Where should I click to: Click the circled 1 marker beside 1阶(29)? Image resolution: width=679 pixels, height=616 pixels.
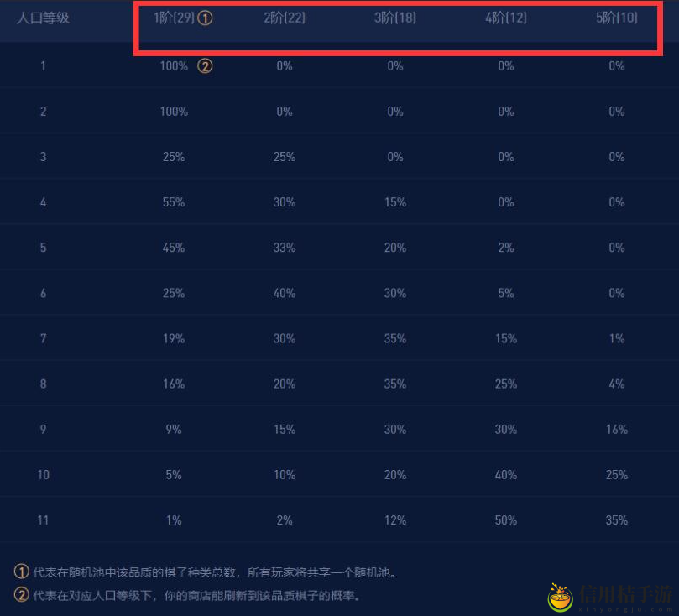pyautogui.click(x=205, y=18)
